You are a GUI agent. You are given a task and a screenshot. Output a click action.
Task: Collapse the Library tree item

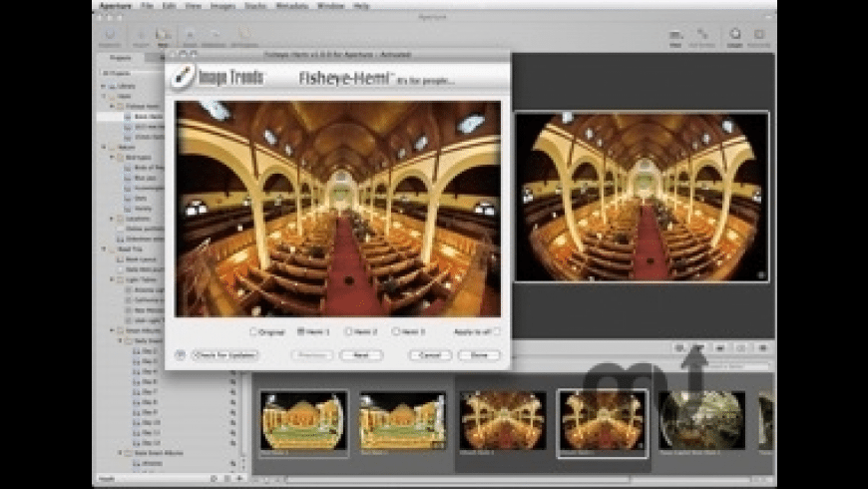[x=103, y=86]
